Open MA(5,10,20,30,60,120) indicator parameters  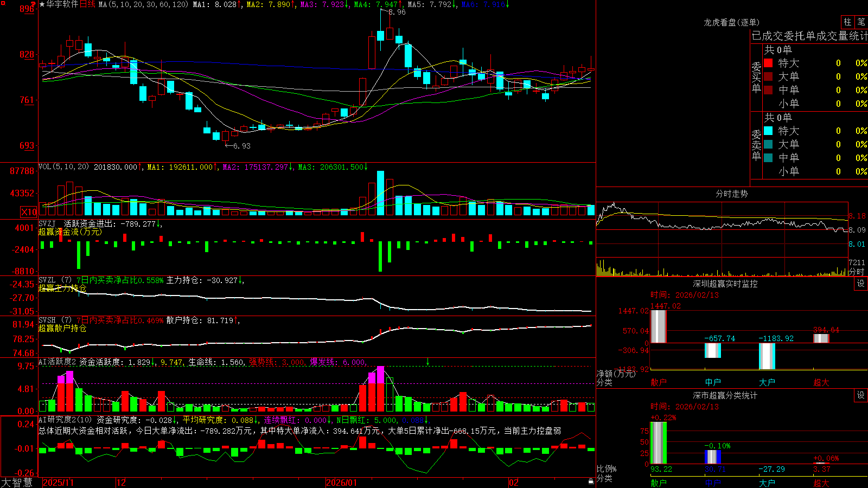point(144,4)
